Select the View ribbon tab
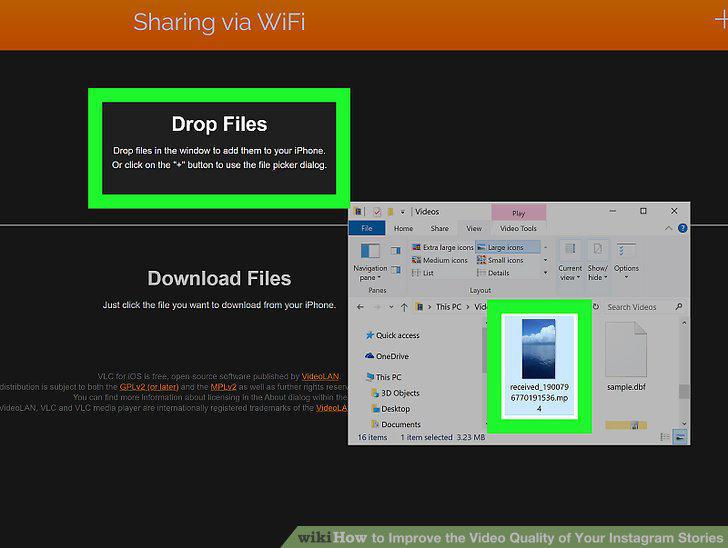Viewport: 728px width, 548px height. tap(474, 228)
